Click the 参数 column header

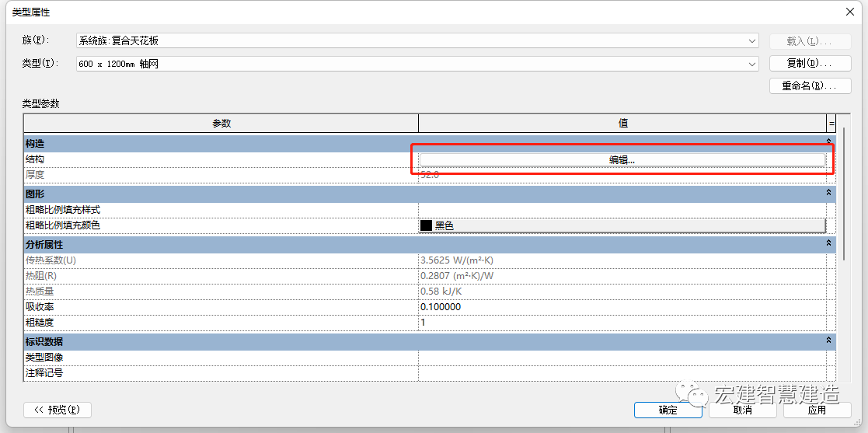[x=221, y=124]
